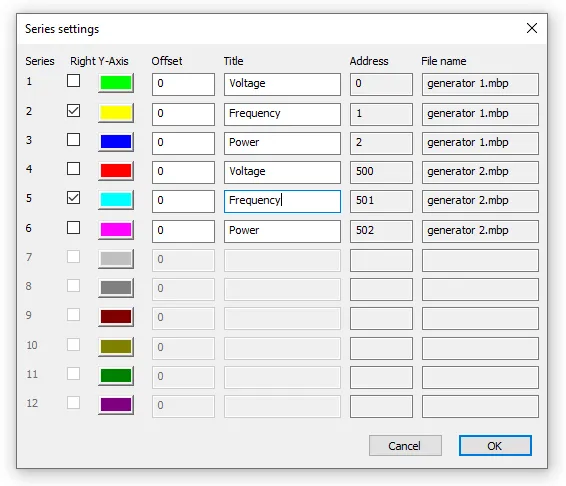This screenshot has height=486, width=566.
Task: Toggle Right Y-Axis checkbox for series 3
Action: pos(73,139)
